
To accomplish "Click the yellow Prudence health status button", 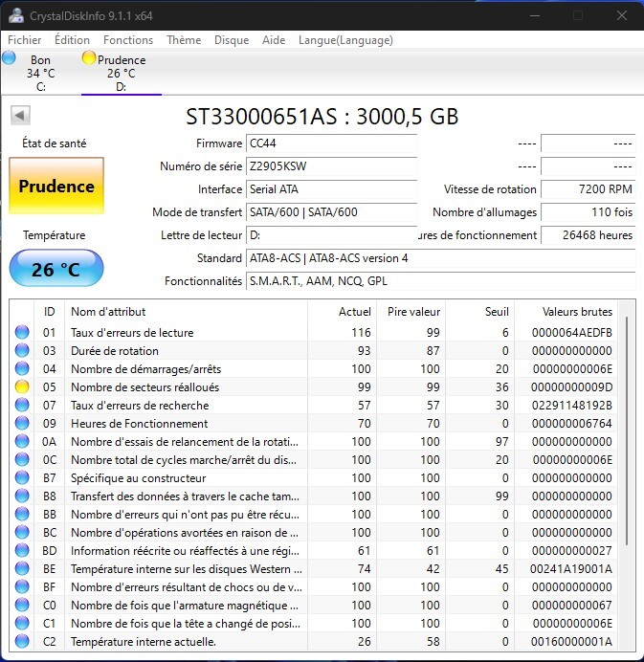I will (56, 187).
